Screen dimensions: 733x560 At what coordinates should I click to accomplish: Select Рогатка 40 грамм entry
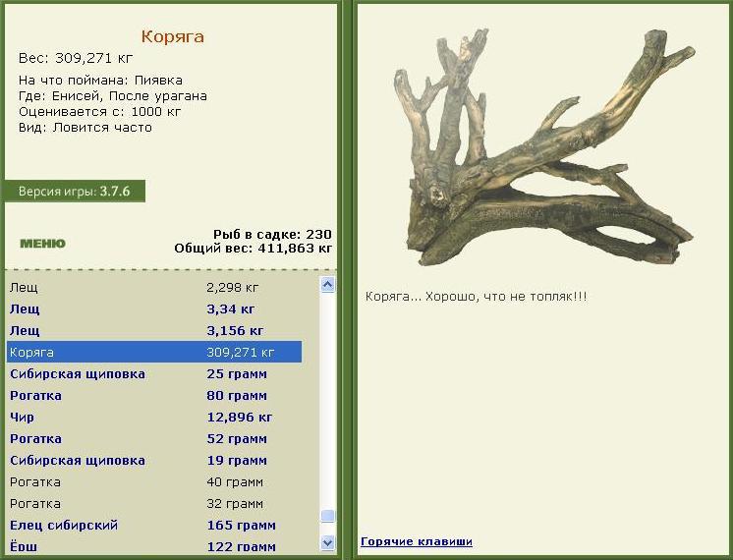point(154,482)
